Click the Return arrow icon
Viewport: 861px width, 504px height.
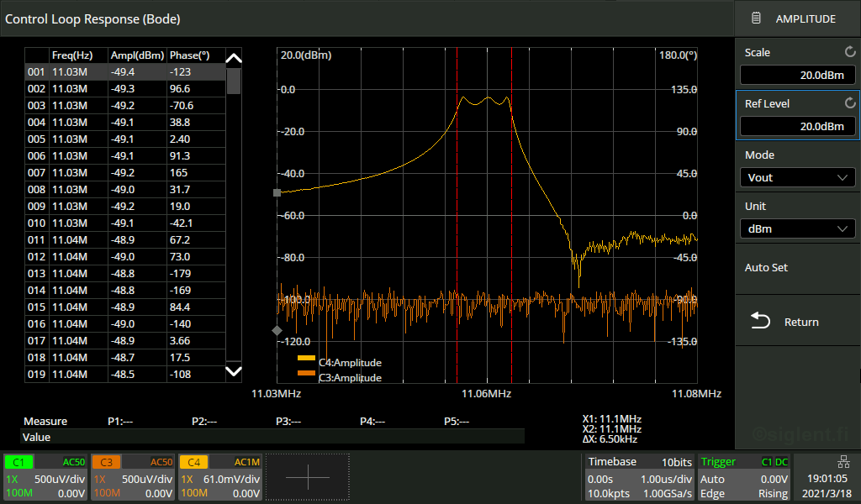pyautogui.click(x=760, y=321)
